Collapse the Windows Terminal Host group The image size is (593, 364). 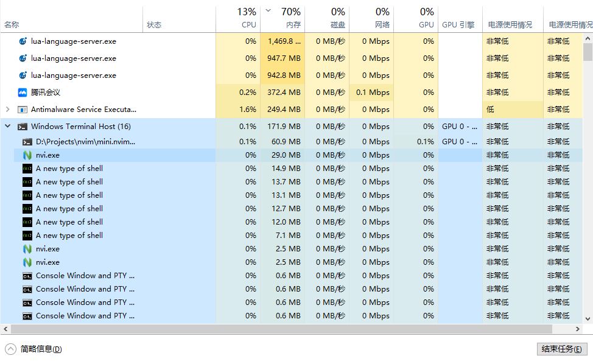tap(7, 127)
